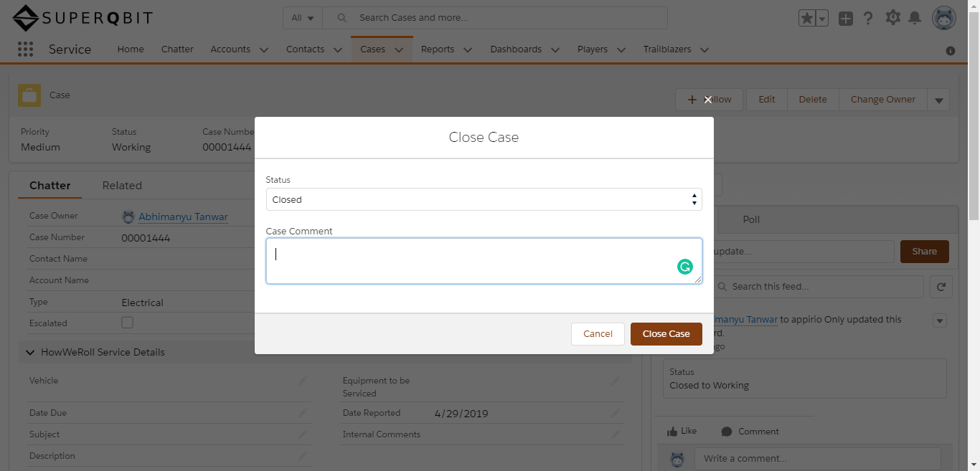Image resolution: width=980 pixels, height=471 pixels.
Task: Select the Chatter record tab
Action: pos(50,186)
